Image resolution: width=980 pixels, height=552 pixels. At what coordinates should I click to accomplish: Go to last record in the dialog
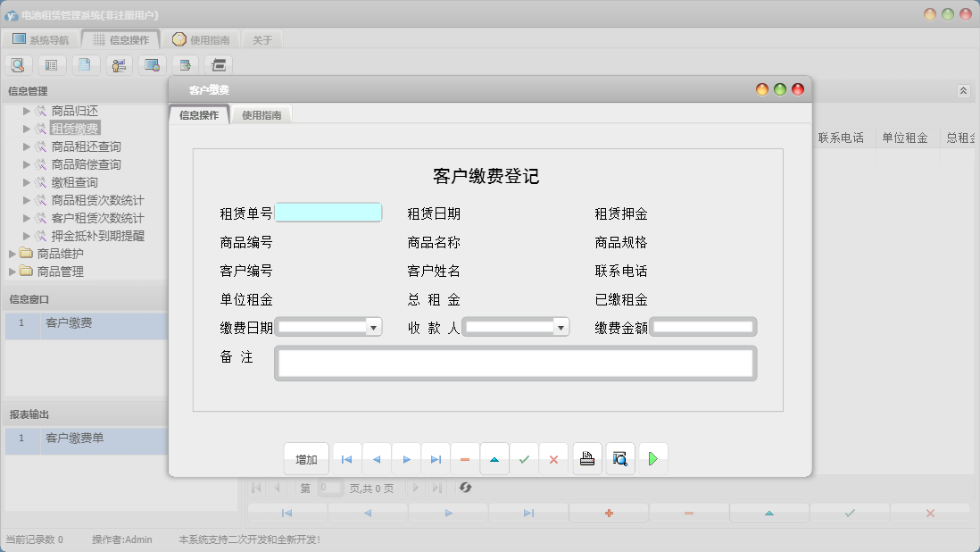[436, 459]
